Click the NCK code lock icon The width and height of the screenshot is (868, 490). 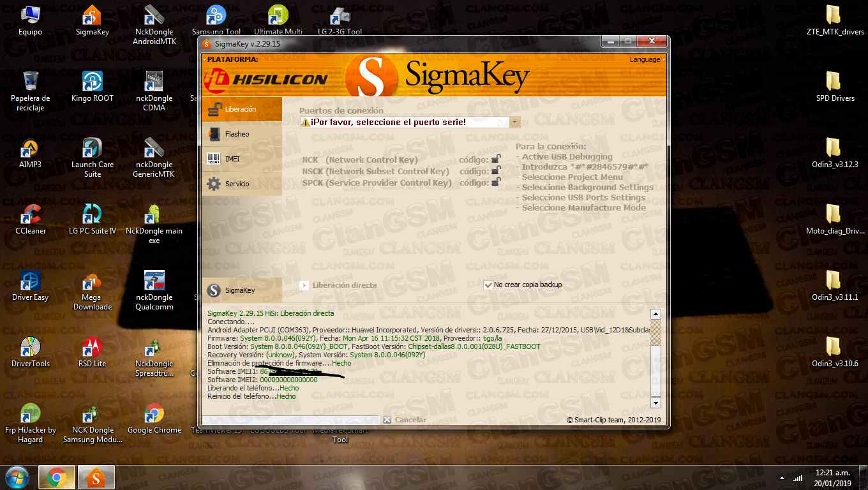(x=496, y=160)
